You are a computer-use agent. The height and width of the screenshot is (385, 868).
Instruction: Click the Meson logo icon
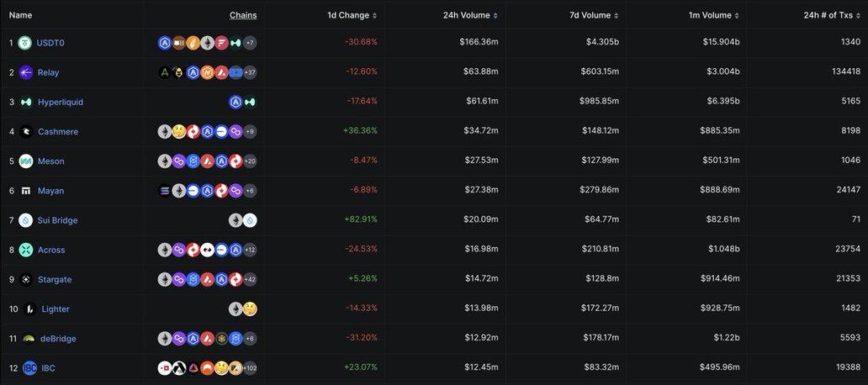pyautogui.click(x=25, y=161)
